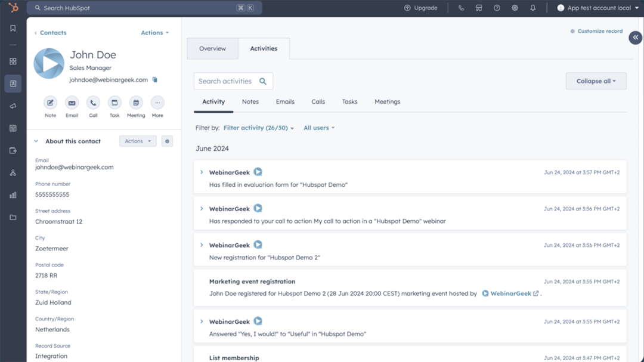Click the Street address value Chroomstraat 12
The image size is (644, 362).
(58, 221)
